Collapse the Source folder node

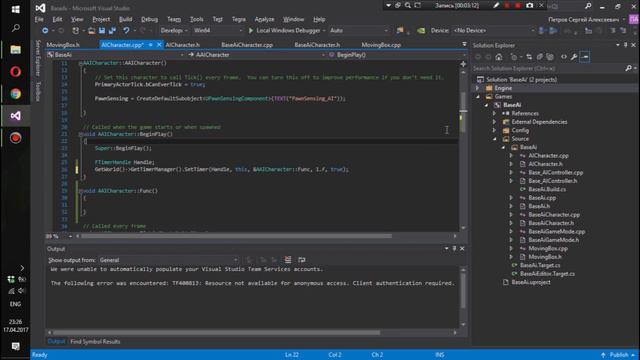tap(495, 139)
